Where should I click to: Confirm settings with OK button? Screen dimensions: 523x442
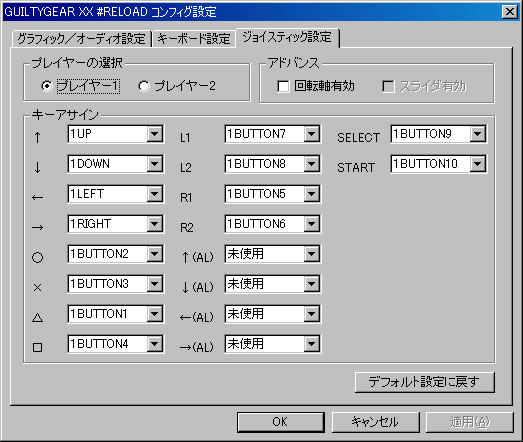[x=281, y=422]
